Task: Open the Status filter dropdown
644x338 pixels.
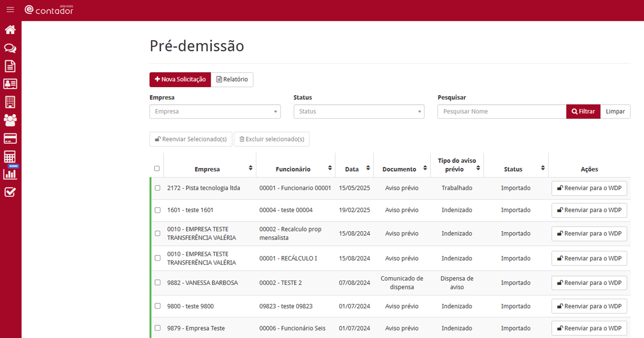Action: (359, 112)
